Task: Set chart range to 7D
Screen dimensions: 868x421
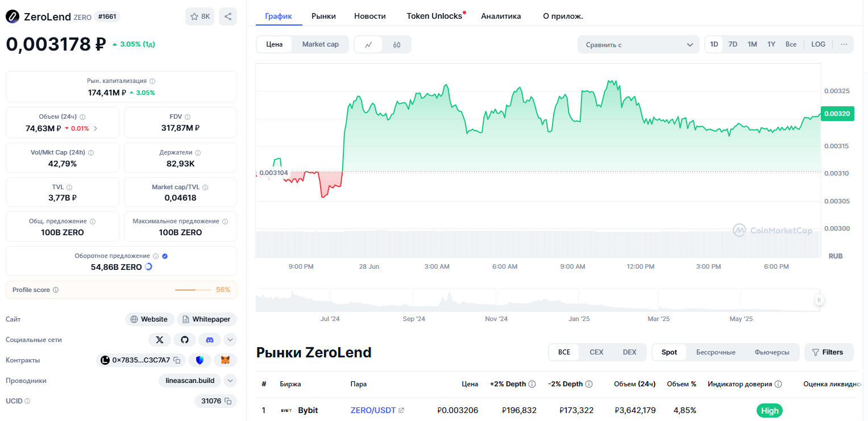Action: pyautogui.click(x=733, y=44)
